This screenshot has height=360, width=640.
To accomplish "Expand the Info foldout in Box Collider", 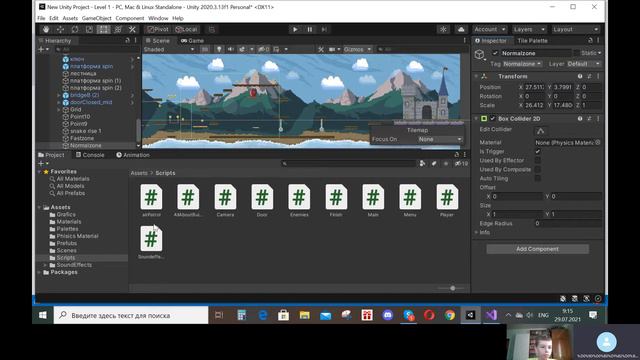I will [476, 232].
